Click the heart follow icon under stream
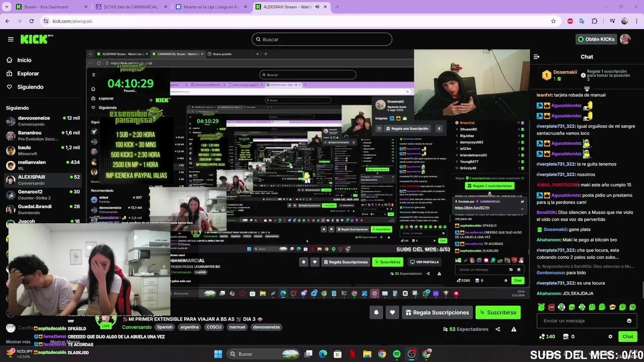 [392, 312]
